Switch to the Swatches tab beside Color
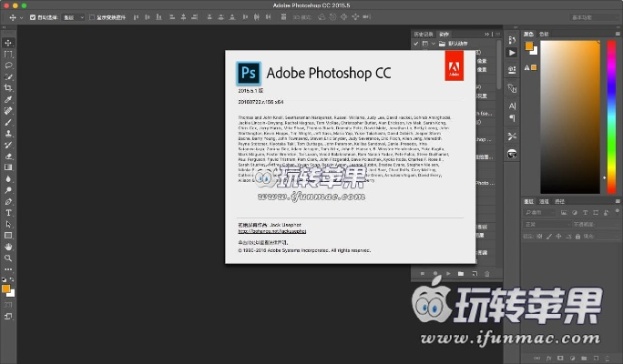The width and height of the screenshot is (623, 364). 546,34
